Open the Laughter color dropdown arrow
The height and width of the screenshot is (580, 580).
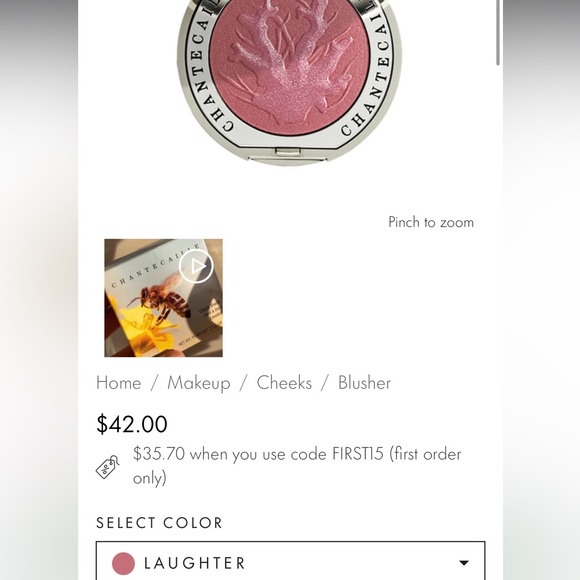pos(464,563)
